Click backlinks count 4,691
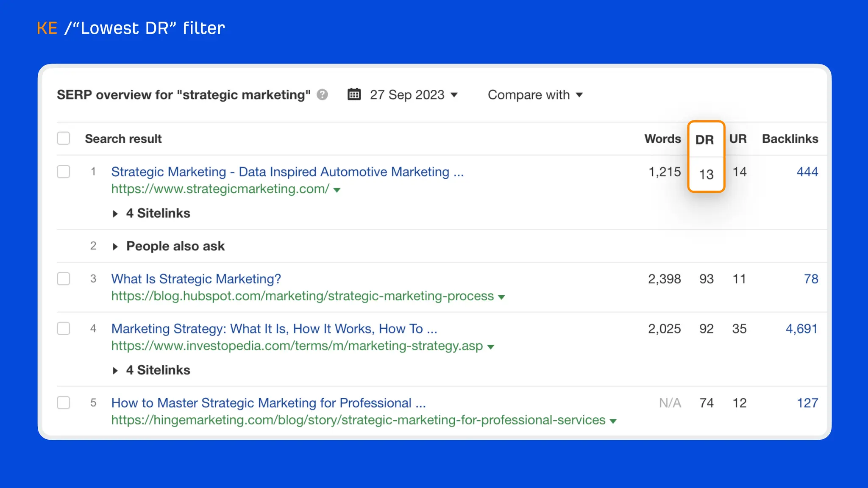Image resolution: width=868 pixels, height=488 pixels. [x=801, y=328]
